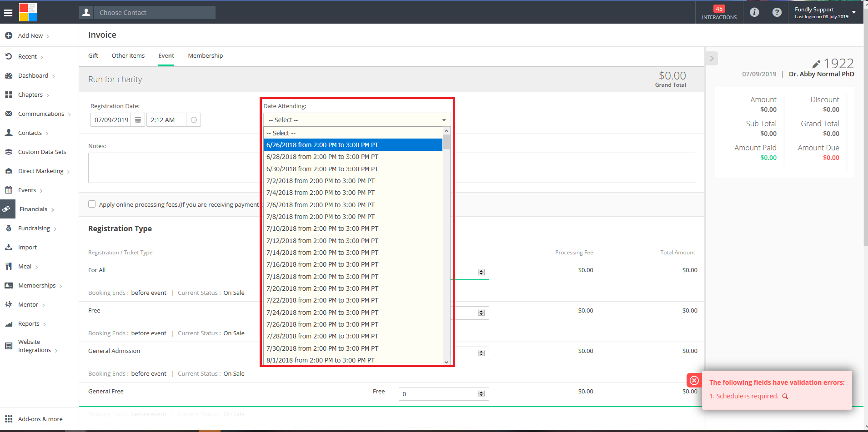Open the help question mark icon
The width and height of the screenshot is (868, 432).
tap(777, 12)
